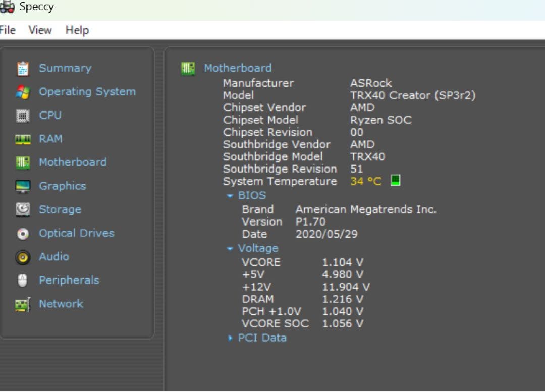The width and height of the screenshot is (545, 392).
Task: Click the DRAM voltage 1.216 V
Action: 342,299
